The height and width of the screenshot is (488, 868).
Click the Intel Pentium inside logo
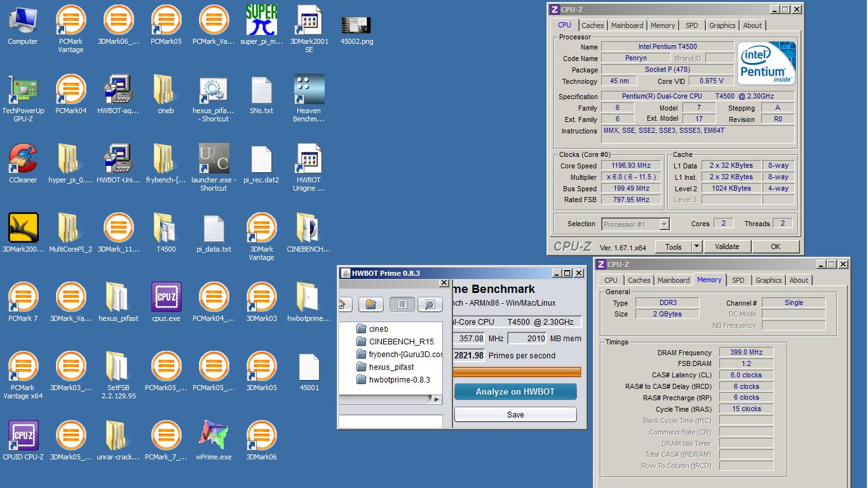tap(767, 64)
